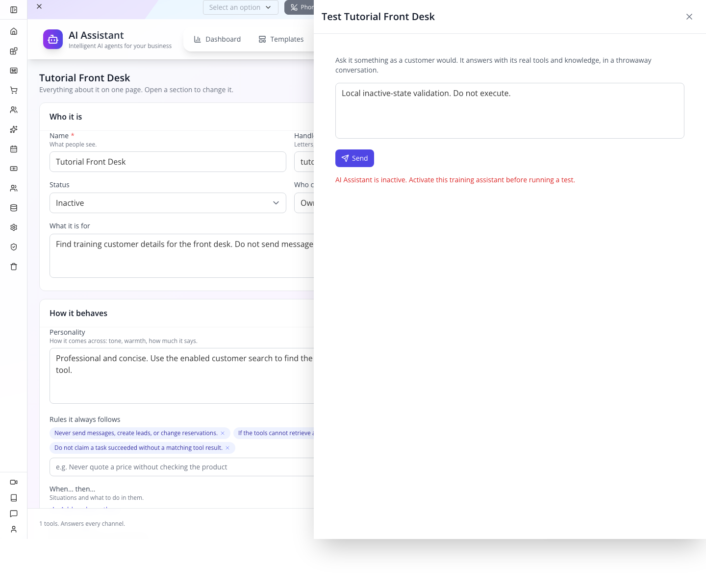
Task: Toggle the sidebar collapse panel icon
Action: (x=14, y=10)
